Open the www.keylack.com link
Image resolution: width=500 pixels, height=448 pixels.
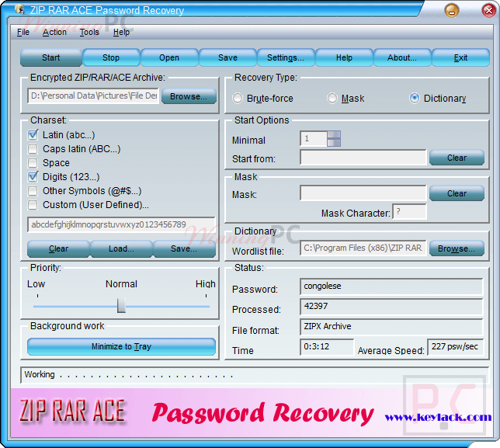tap(438, 417)
